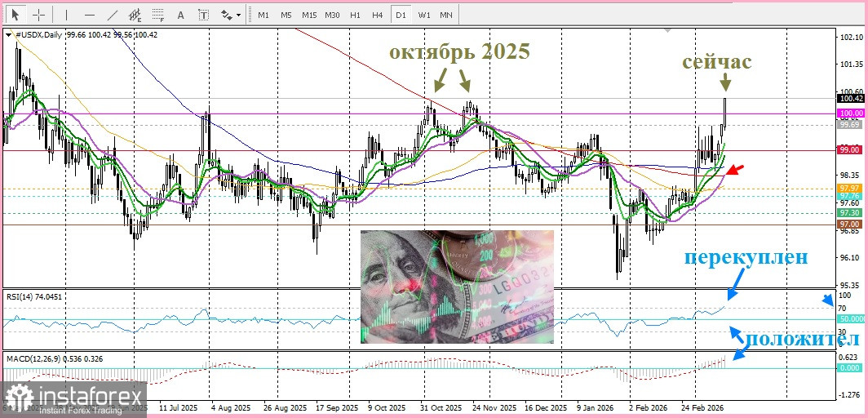This screenshot has width=868, height=418.
Task: Click the "RSI(14) 74.0451" indicator label
Action: pos(34,296)
